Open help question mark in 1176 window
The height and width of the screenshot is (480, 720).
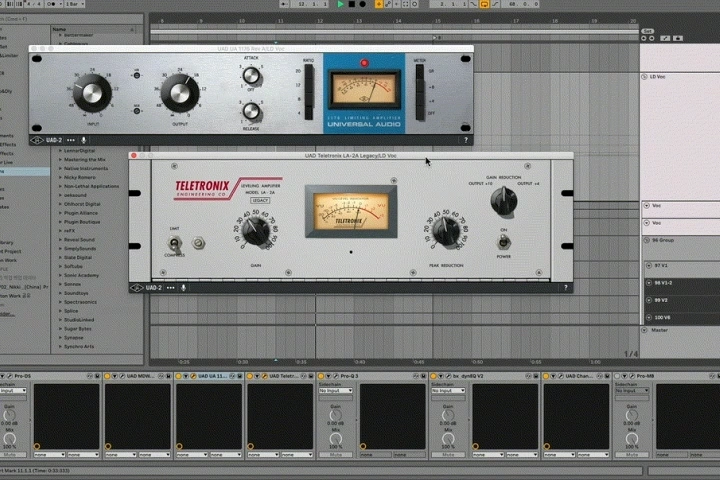point(466,140)
